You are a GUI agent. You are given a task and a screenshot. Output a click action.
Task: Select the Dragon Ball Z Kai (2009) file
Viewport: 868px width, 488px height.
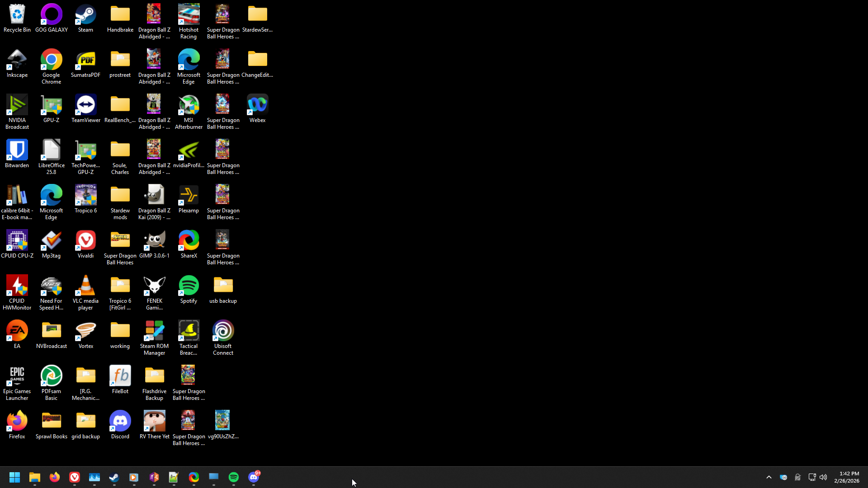click(154, 202)
